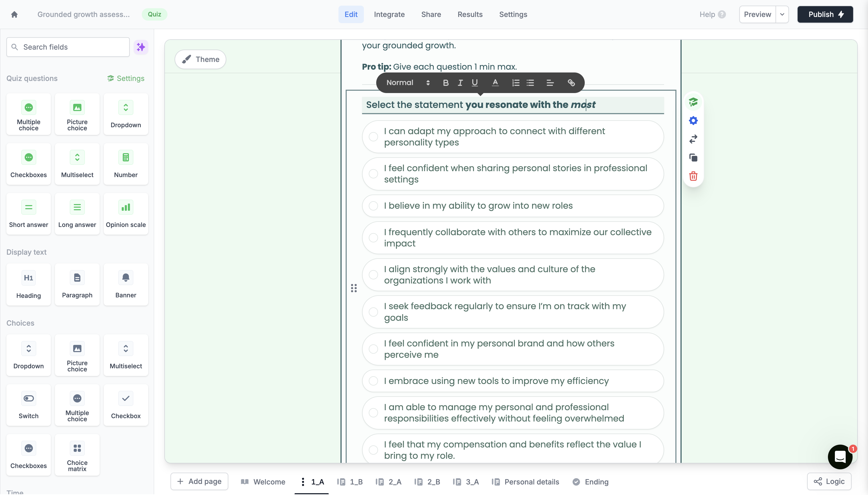The height and width of the screenshot is (495, 868).
Task: Toggle bold in text toolbar
Action: coord(446,82)
